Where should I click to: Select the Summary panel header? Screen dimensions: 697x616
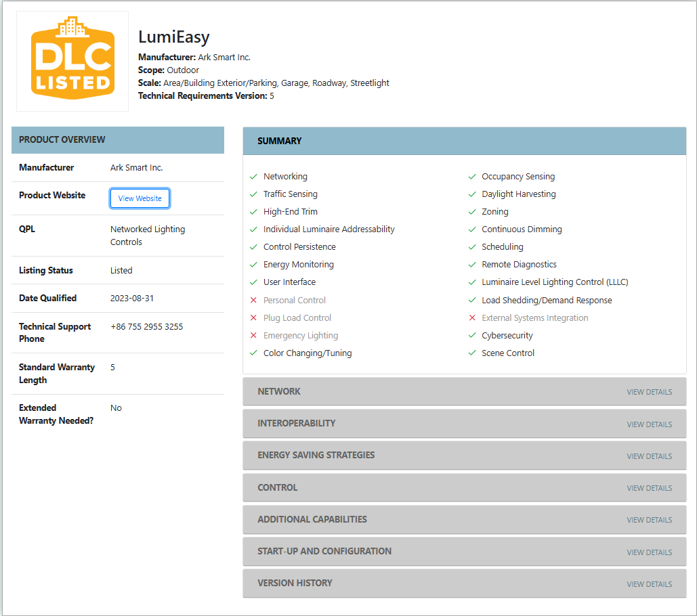tap(464, 141)
